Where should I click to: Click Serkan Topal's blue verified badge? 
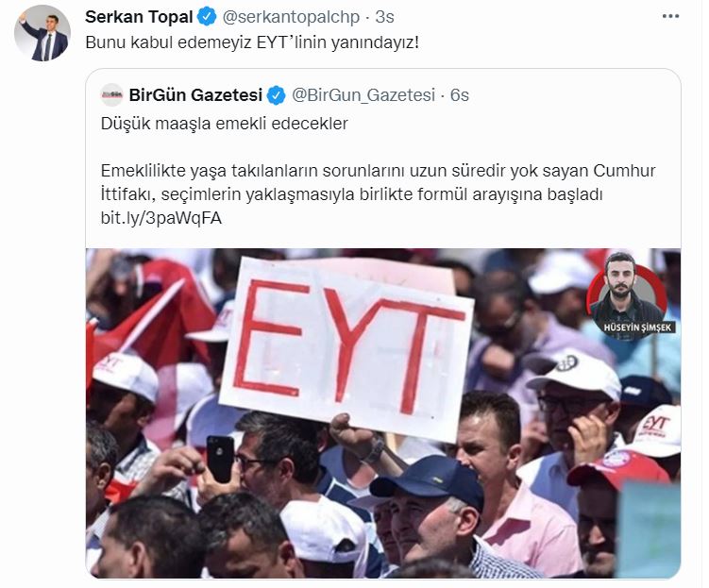pos(207,17)
